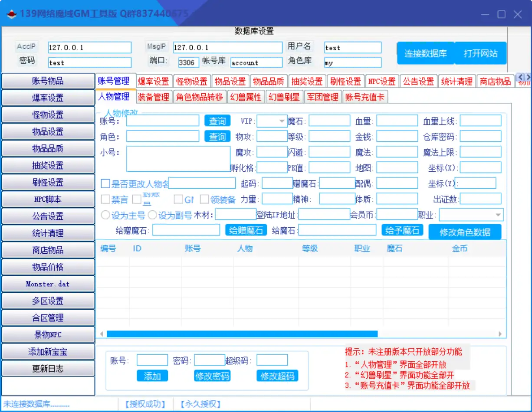This screenshot has width=532, height=412.
Task: Select the 设为主号 radio button
Action: pyautogui.click(x=105, y=214)
